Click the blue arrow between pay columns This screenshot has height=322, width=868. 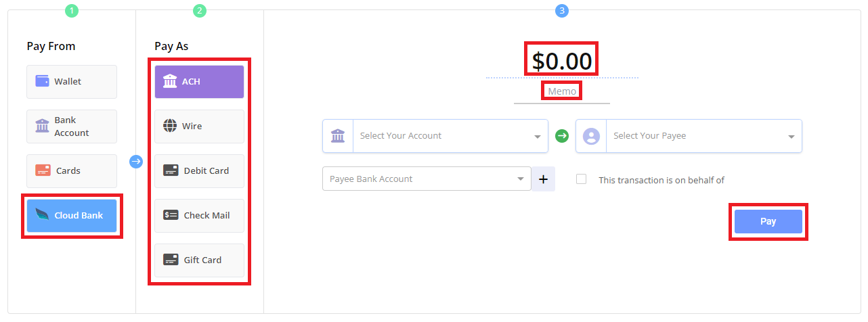[x=136, y=162]
